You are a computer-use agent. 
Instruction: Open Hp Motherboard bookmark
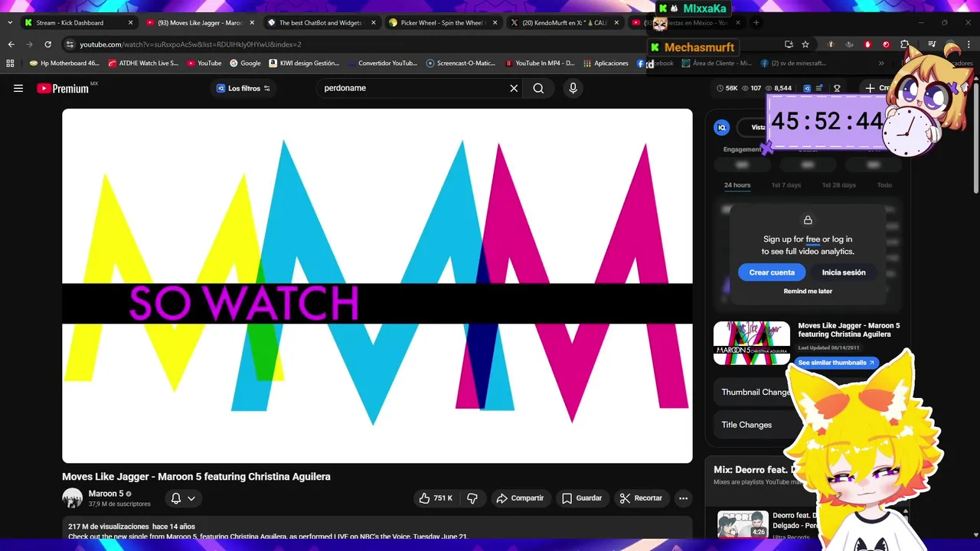(x=64, y=64)
